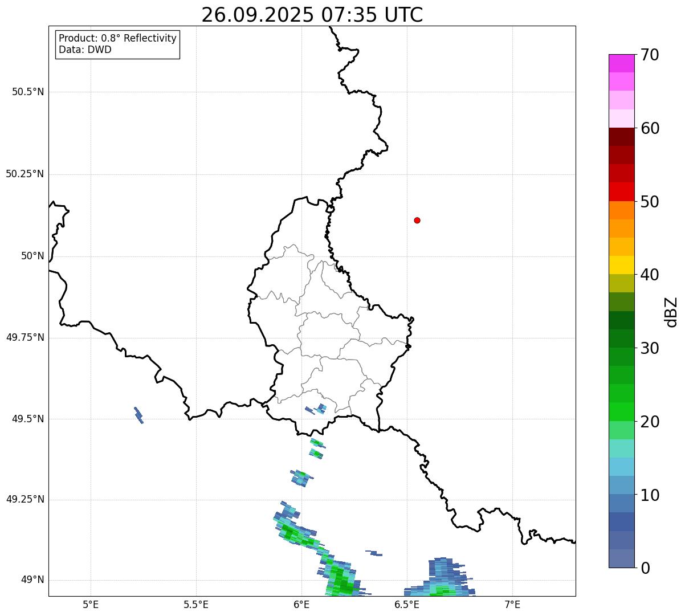Click the 5.5°E longitude label

(196, 605)
